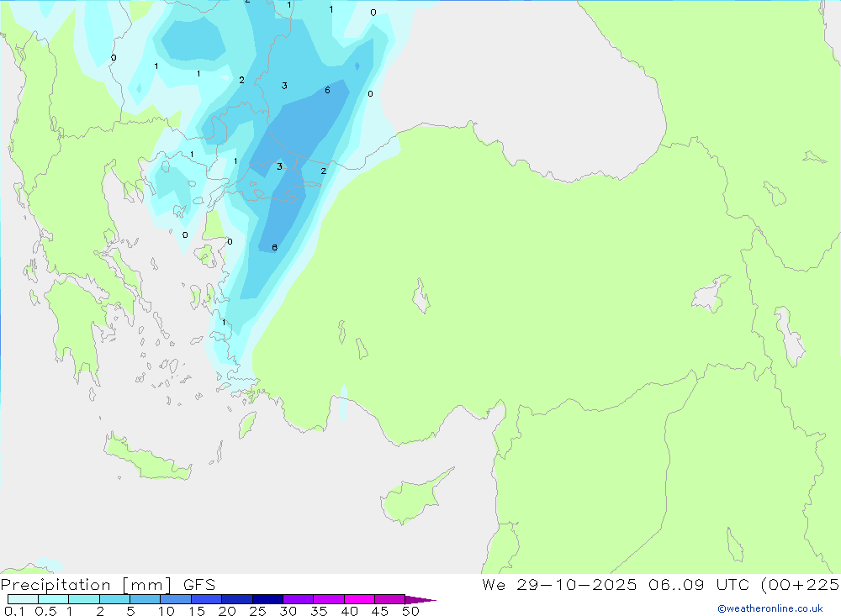Pick the 30–35 mm violet legend swatch
This screenshot has height=616, width=841.
(299, 599)
